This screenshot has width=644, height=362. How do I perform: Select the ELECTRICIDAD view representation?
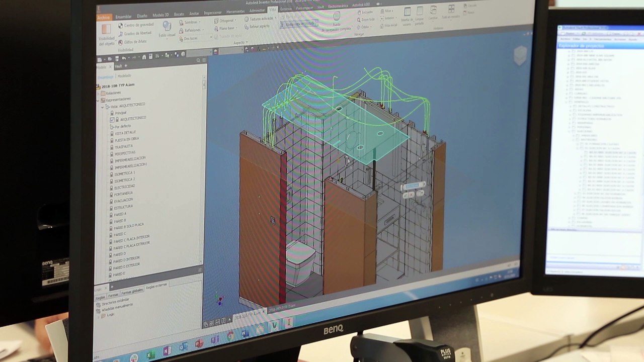tap(124, 187)
